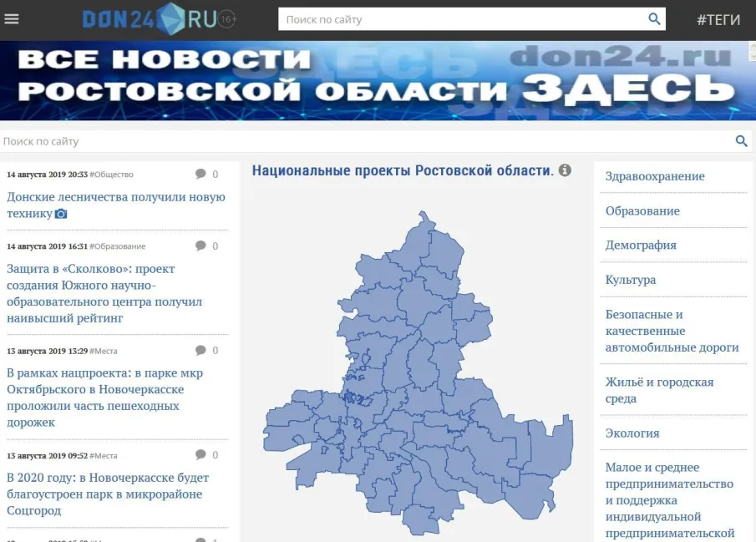Select 'Безопасные и качественные автомобильные дороги'
Screen dimensions: 756x542
click(x=672, y=331)
